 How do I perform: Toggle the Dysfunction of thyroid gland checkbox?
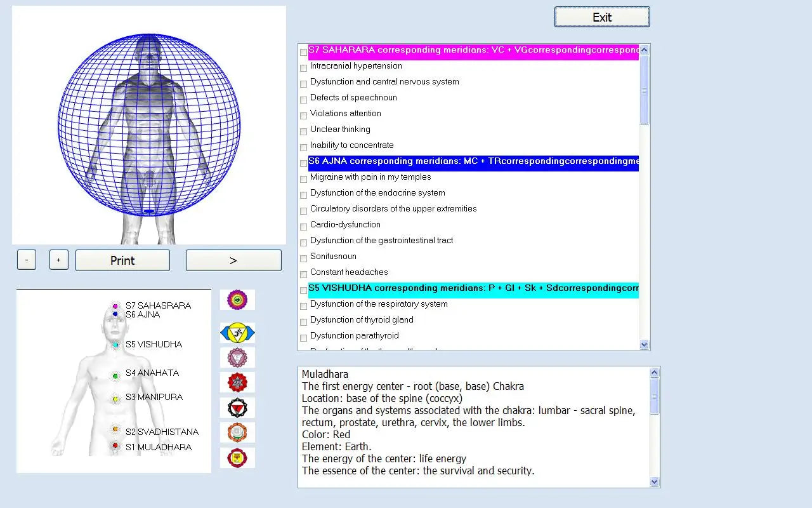[303, 321]
